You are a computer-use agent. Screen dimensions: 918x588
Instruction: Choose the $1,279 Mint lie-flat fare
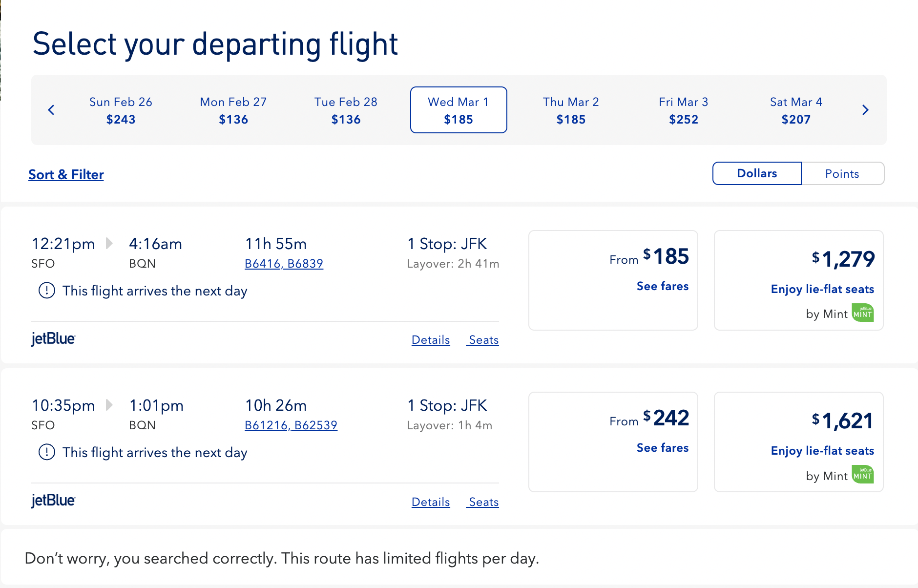pos(798,280)
